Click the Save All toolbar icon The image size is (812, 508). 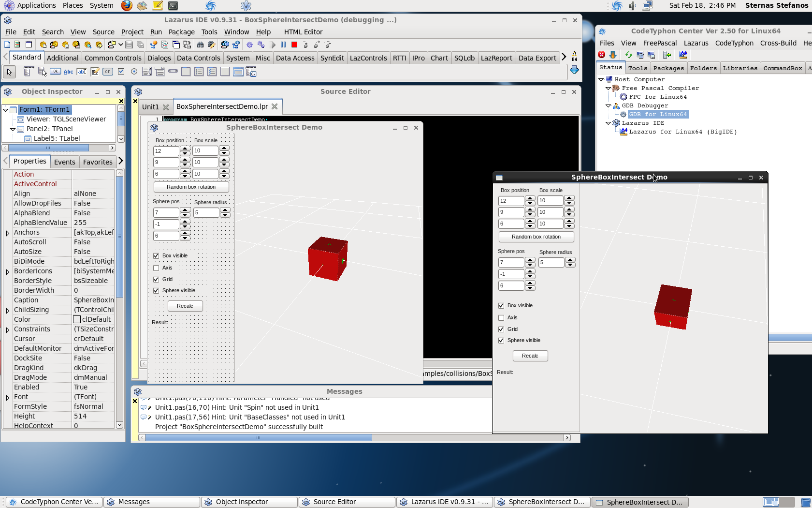point(140,45)
